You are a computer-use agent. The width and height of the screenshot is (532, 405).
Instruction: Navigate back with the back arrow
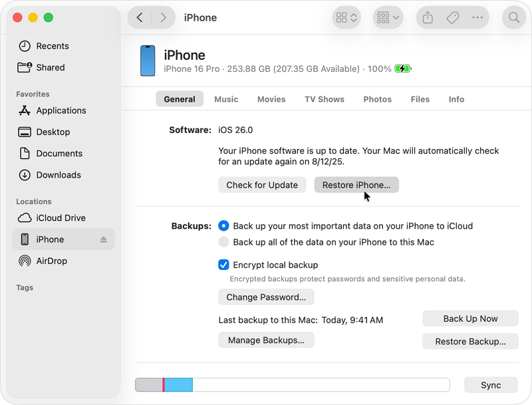point(140,17)
